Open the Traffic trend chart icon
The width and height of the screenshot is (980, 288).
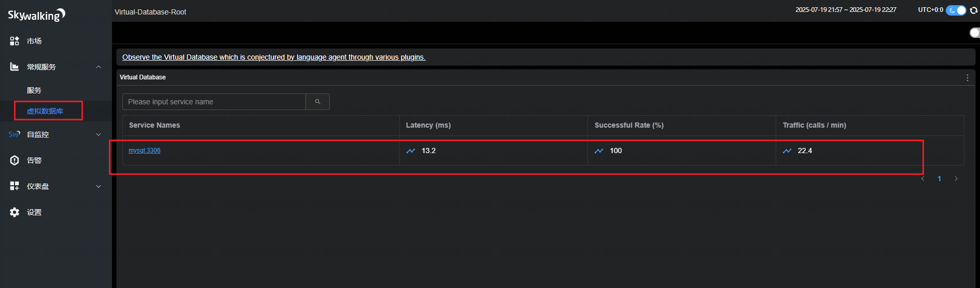[787, 151]
